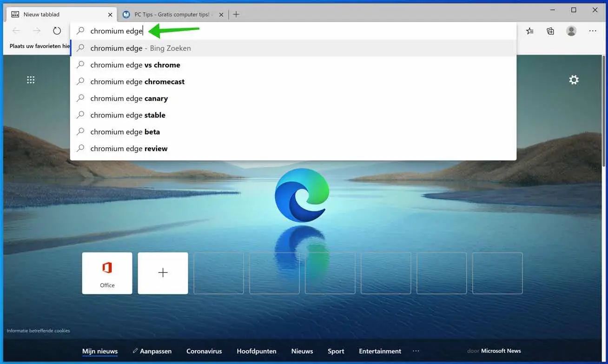Viewport: 608px width, 364px height.
Task: Open the Mijn nieuws feed tab
Action: pyautogui.click(x=100, y=351)
